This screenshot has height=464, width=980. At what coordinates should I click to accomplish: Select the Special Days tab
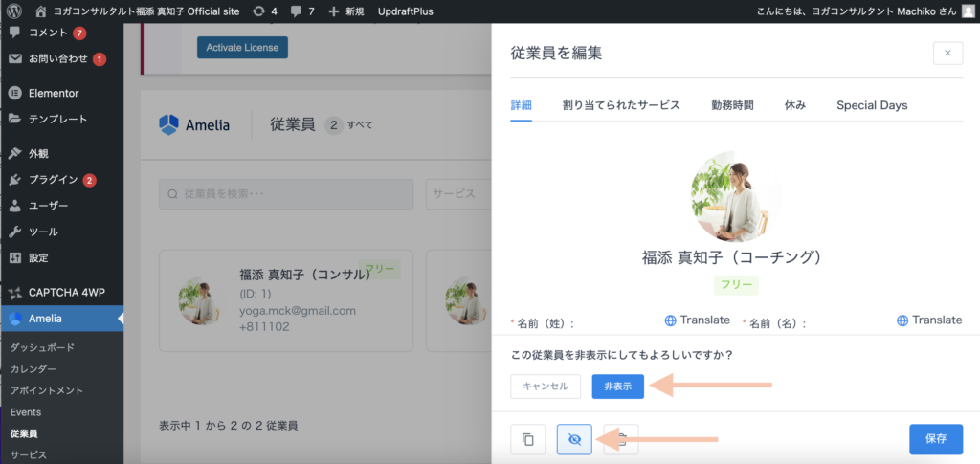click(x=871, y=105)
